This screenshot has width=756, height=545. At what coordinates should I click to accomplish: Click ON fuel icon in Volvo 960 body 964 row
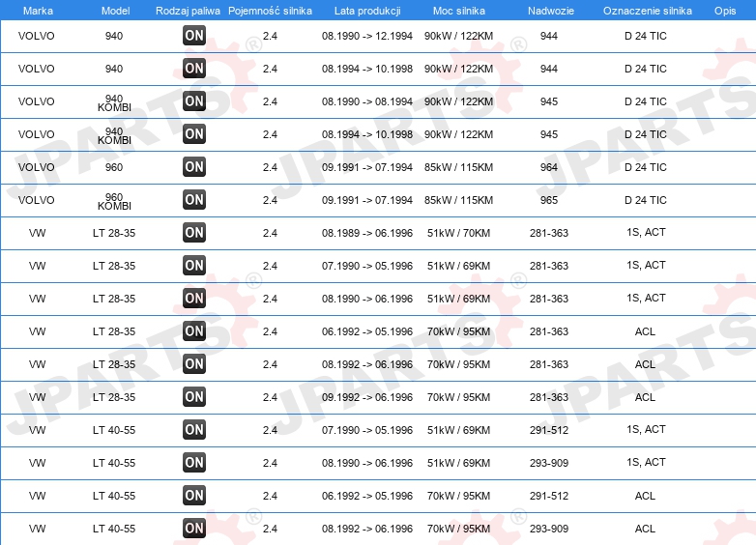[194, 167]
